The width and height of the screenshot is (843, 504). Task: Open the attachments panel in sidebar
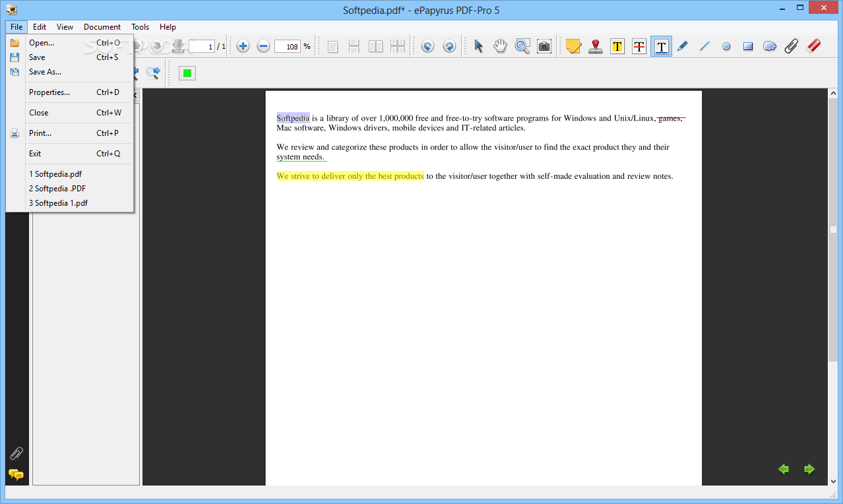(16, 453)
